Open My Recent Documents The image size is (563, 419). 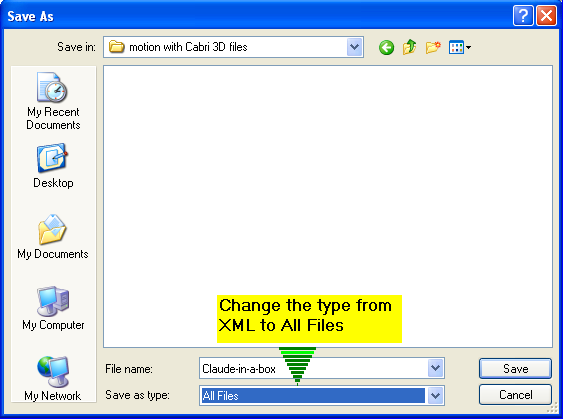pos(53,101)
